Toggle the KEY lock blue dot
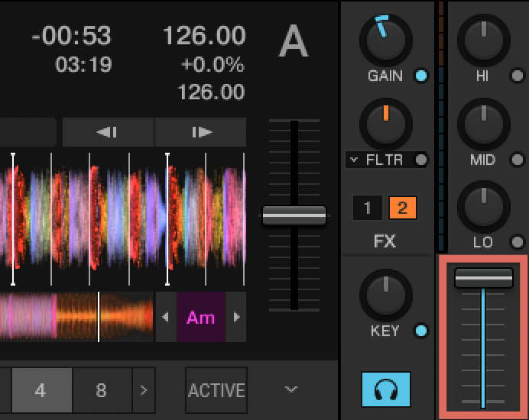 click(x=421, y=331)
